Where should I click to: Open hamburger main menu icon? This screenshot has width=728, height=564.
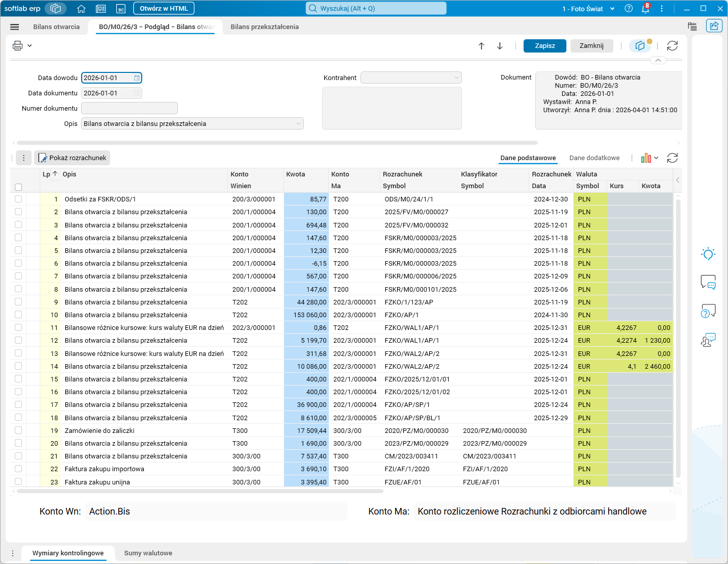click(15, 27)
